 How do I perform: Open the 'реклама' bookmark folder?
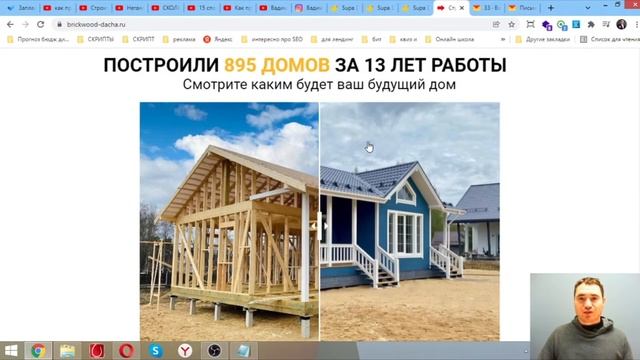pos(179,39)
